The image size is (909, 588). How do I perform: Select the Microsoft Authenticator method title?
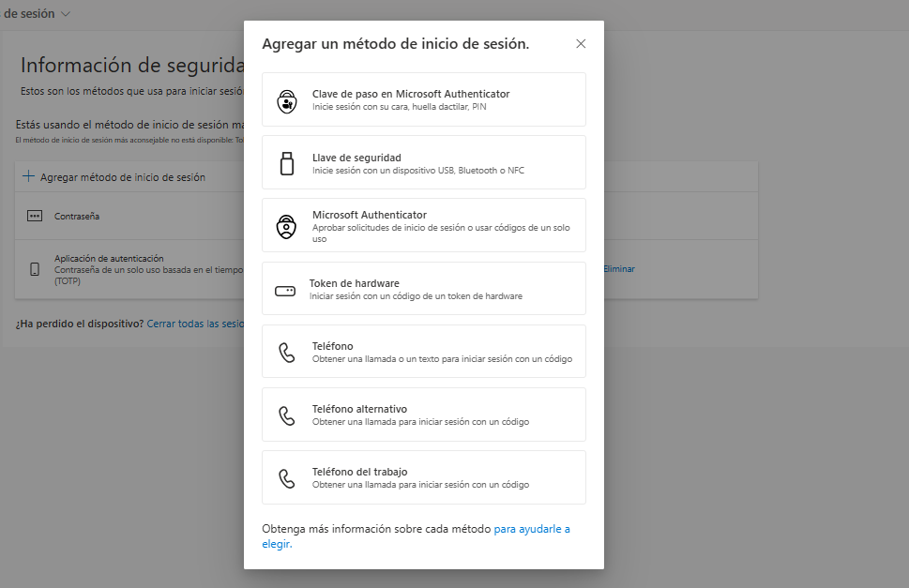369,215
